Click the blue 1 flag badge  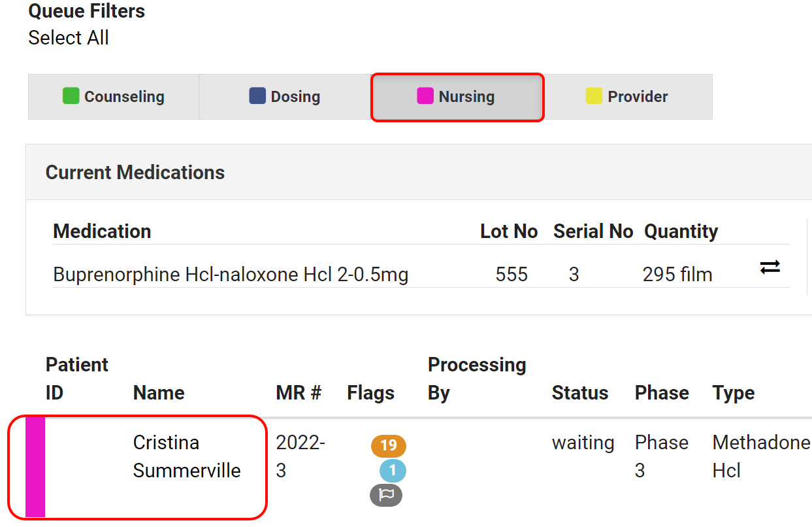pos(393,470)
